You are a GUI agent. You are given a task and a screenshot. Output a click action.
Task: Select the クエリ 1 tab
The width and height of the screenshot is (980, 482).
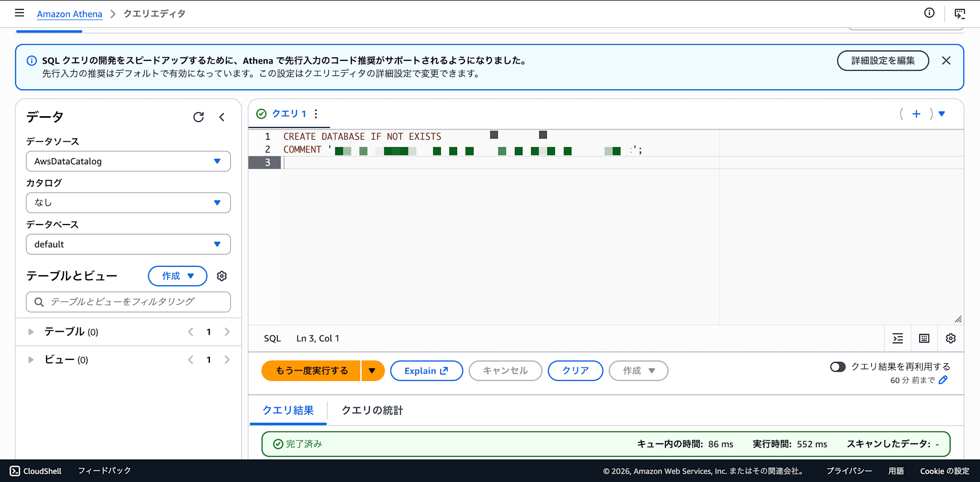click(289, 114)
